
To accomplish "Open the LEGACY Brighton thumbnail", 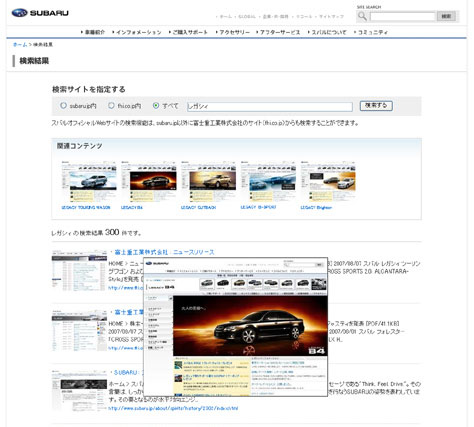I will (328, 181).
